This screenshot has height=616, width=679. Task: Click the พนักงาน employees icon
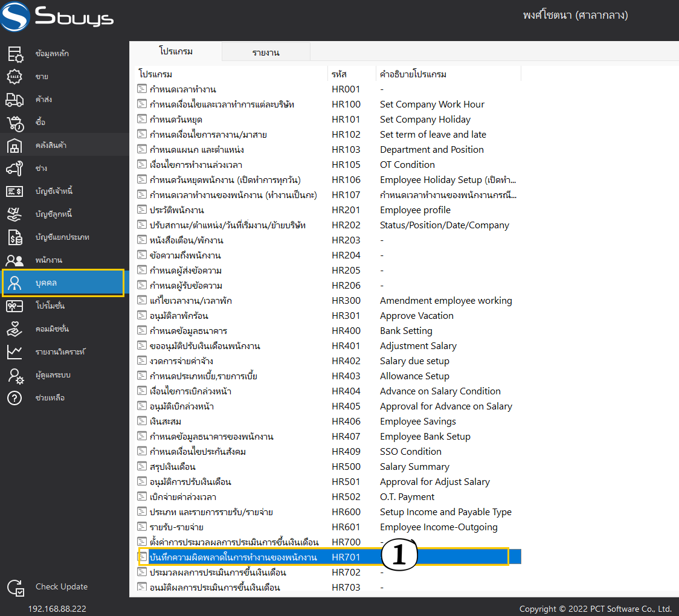pyautogui.click(x=14, y=260)
